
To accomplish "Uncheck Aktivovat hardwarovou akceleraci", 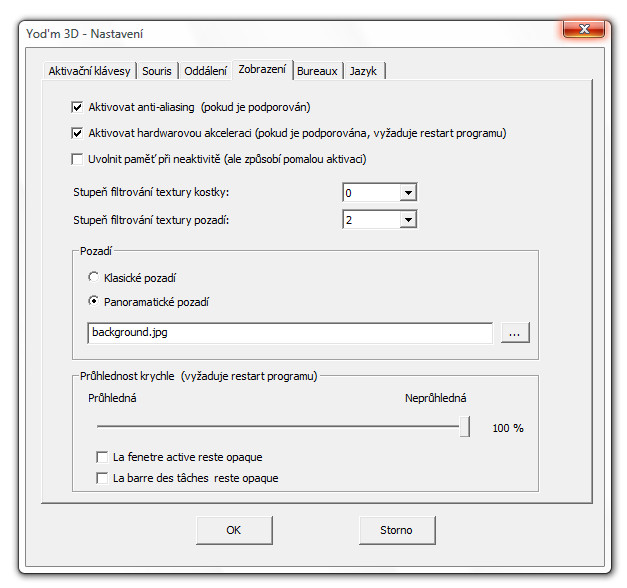I will click(77, 133).
